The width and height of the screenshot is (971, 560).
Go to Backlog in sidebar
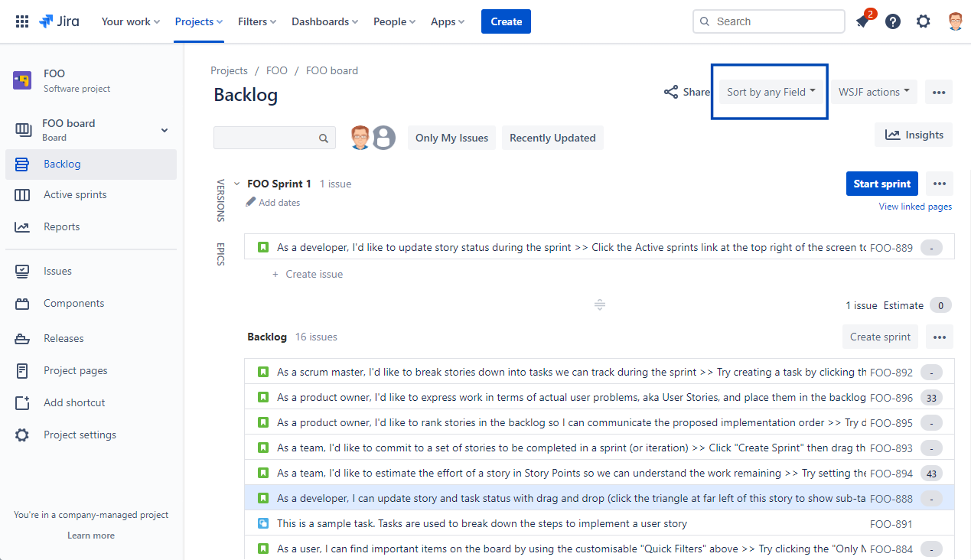(91, 164)
